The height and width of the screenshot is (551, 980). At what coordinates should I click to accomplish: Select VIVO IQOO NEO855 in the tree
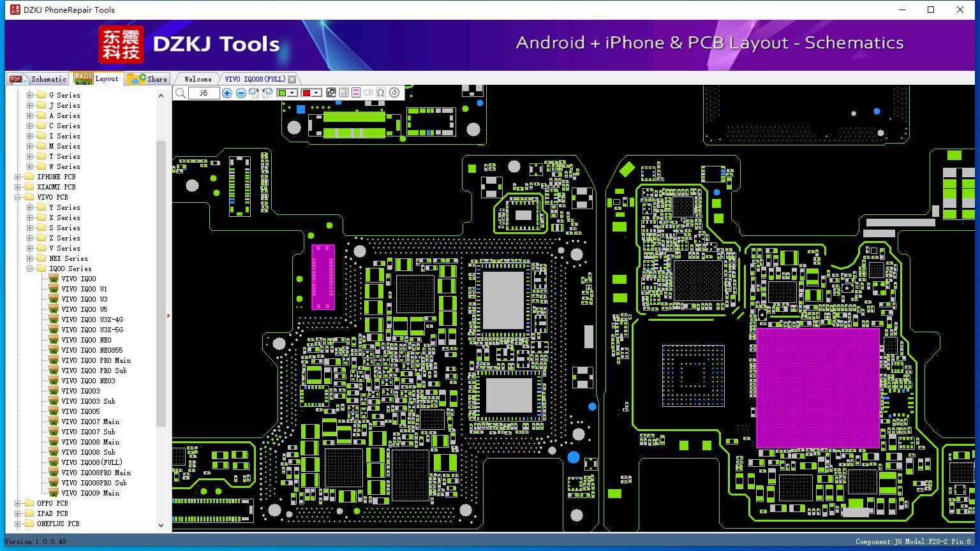(x=92, y=350)
